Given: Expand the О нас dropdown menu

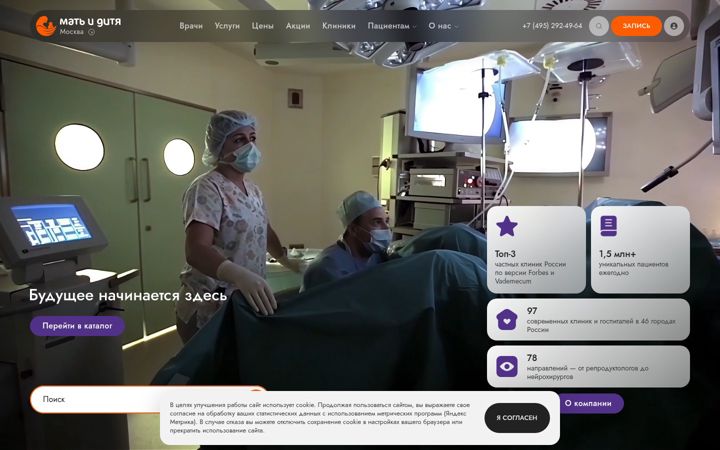Looking at the screenshot, I should 443,26.
